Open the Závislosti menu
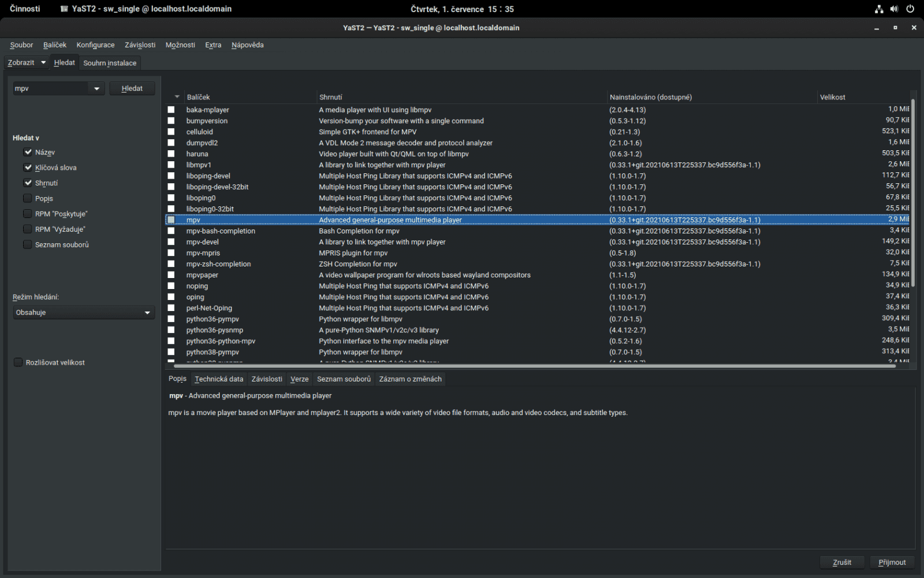The image size is (924, 578). 139,45
